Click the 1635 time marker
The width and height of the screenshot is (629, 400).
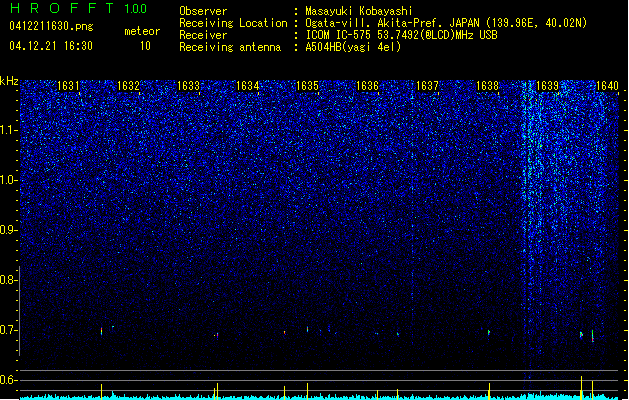[x=307, y=86]
